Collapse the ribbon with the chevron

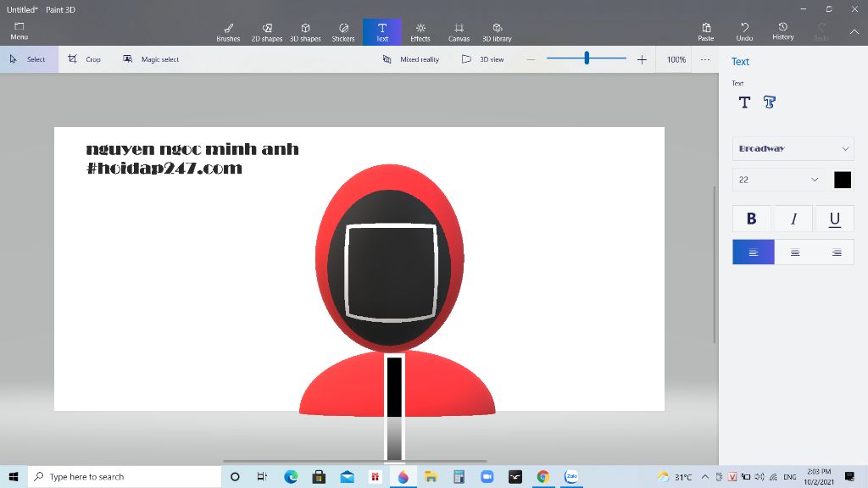[x=854, y=32]
